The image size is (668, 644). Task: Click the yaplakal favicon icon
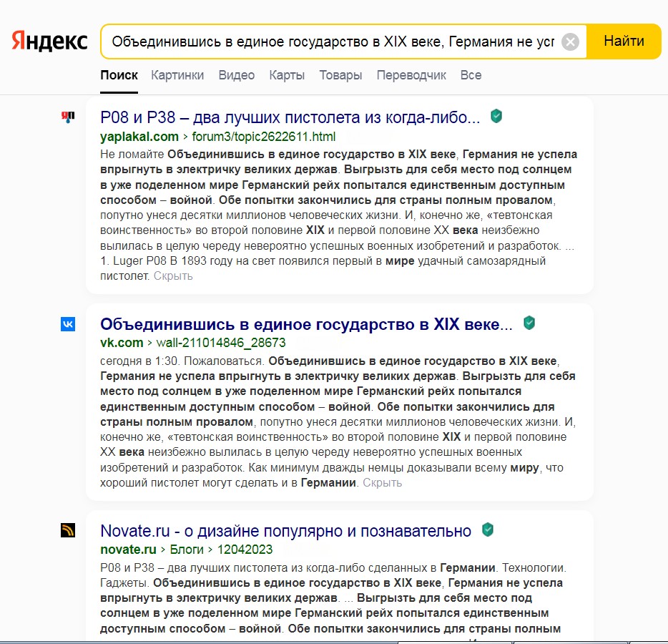tap(68, 117)
